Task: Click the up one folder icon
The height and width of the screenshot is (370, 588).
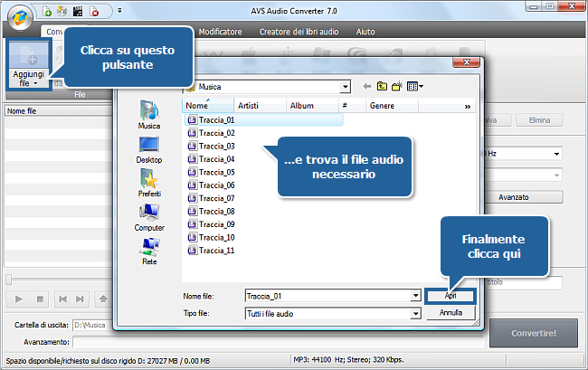Action: click(382, 87)
